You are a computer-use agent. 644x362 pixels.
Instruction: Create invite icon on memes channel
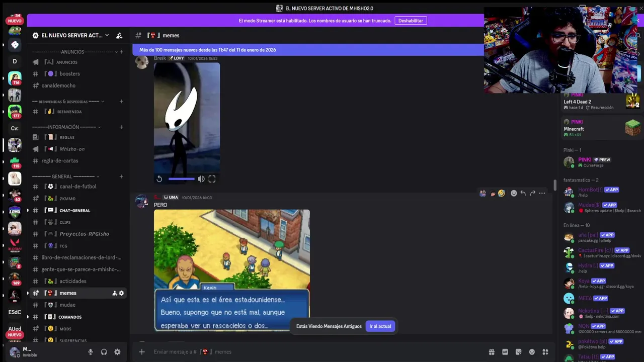(114, 293)
